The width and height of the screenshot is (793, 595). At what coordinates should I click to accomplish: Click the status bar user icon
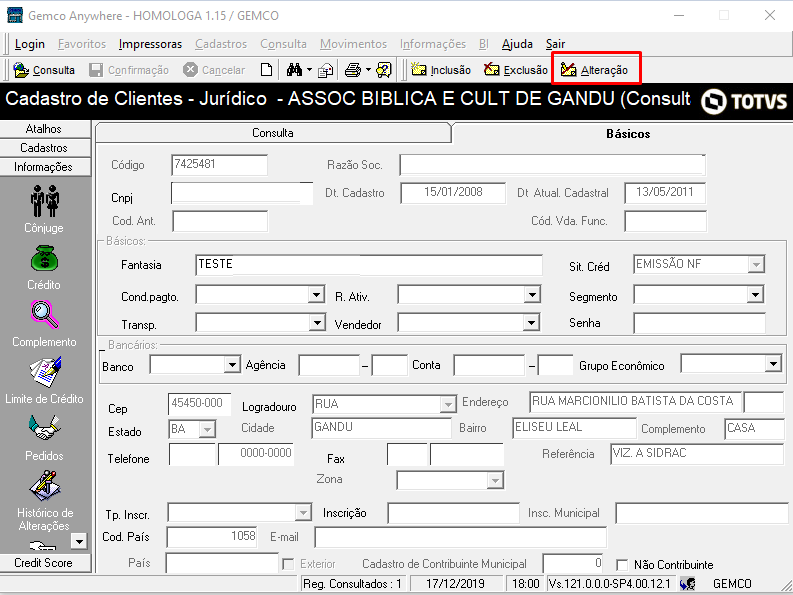point(687,584)
